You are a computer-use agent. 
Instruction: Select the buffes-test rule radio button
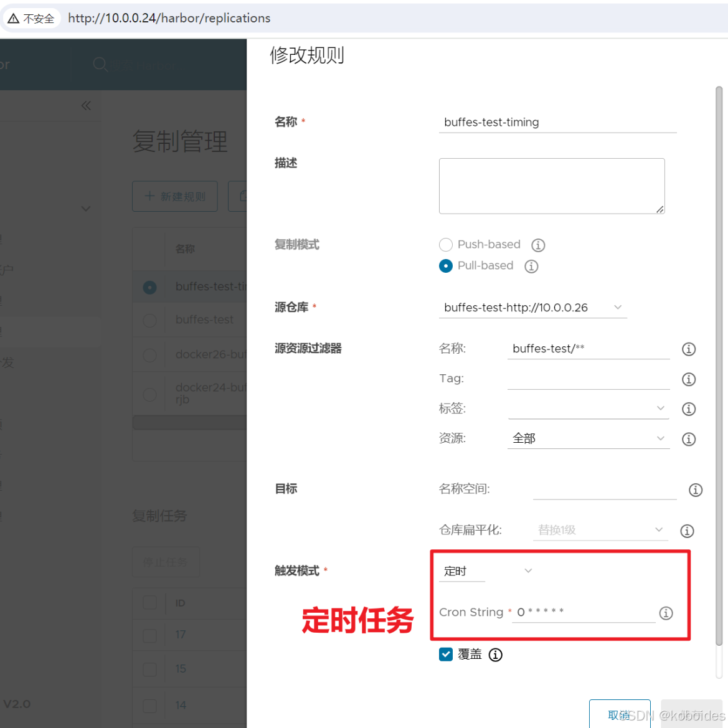click(149, 320)
